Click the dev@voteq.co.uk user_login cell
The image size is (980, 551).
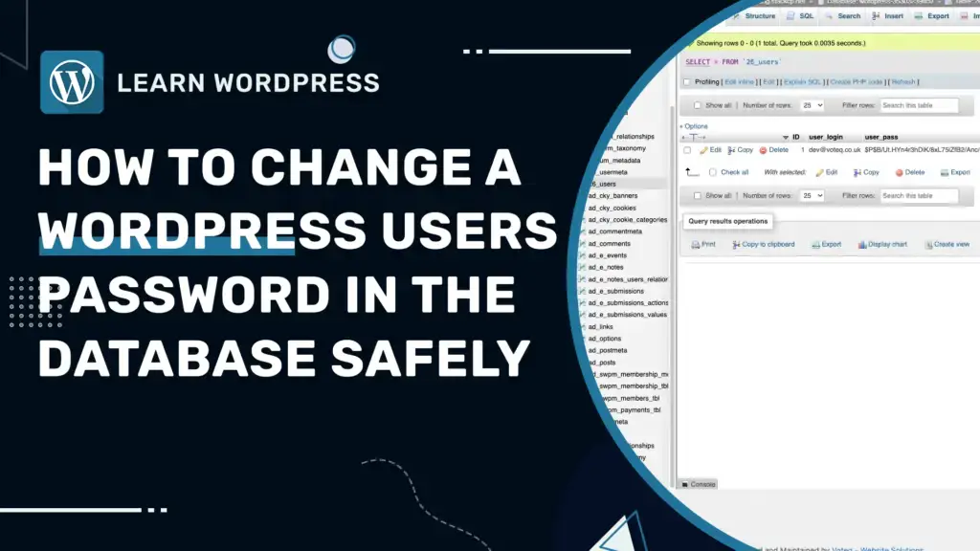coord(835,150)
